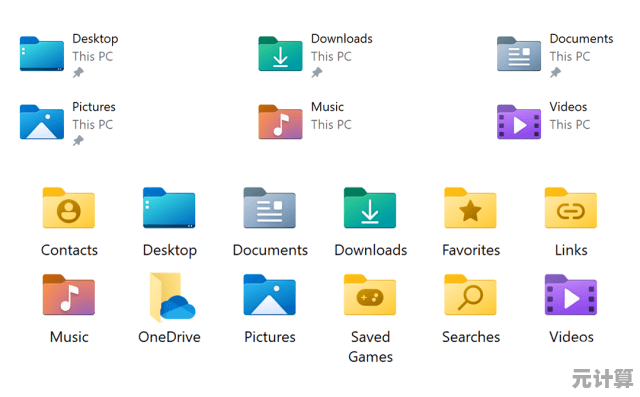Screen dimensions: 640x397
Task: Open the pinned Documents folder icon above Videos
Action: click(x=519, y=54)
